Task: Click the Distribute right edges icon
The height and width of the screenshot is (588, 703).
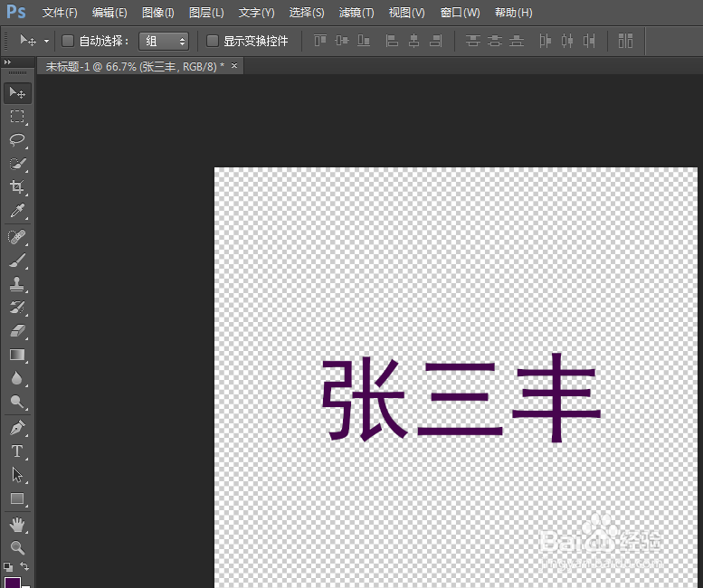Action: [589, 41]
